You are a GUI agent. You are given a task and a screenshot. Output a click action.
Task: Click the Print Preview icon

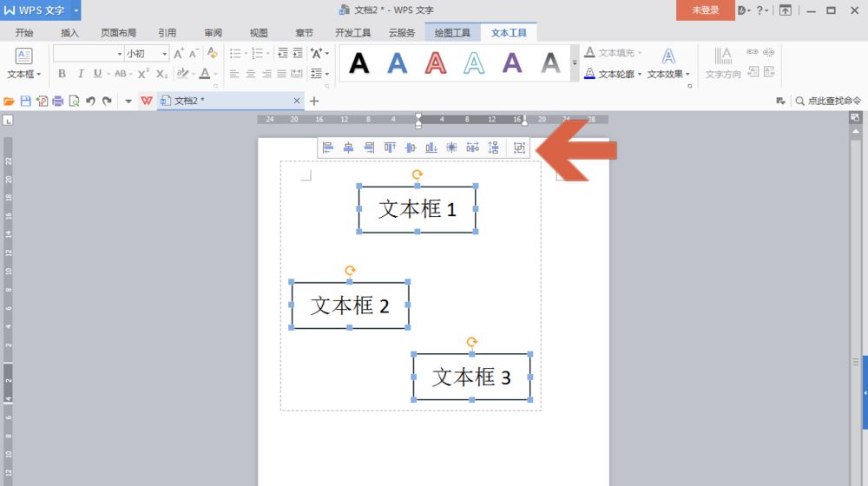(x=74, y=101)
